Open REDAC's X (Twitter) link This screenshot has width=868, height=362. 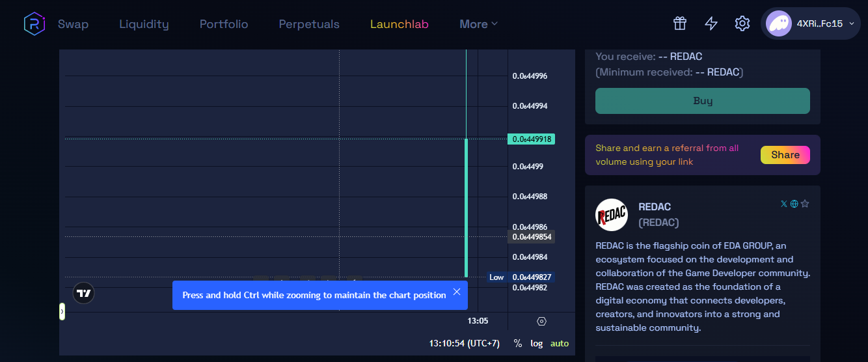[783, 204]
